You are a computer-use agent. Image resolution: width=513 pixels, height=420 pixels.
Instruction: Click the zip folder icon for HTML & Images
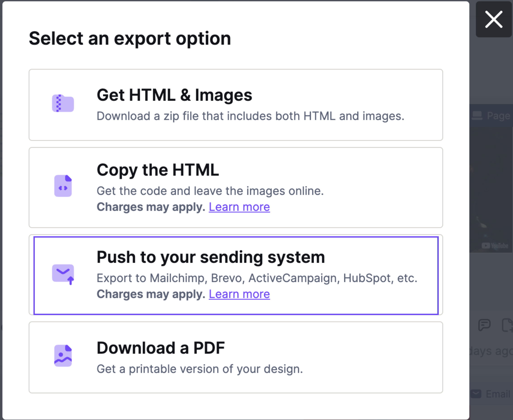point(63,103)
